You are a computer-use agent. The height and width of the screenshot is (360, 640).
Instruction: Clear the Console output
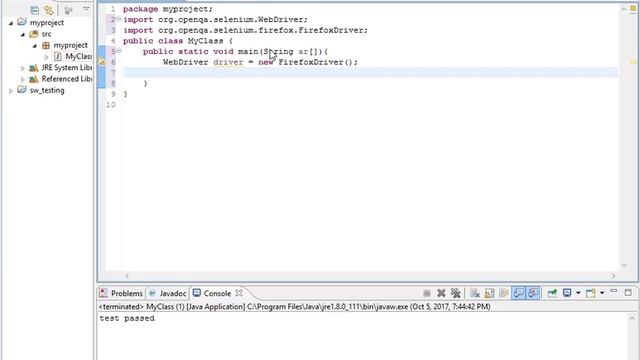point(475,293)
